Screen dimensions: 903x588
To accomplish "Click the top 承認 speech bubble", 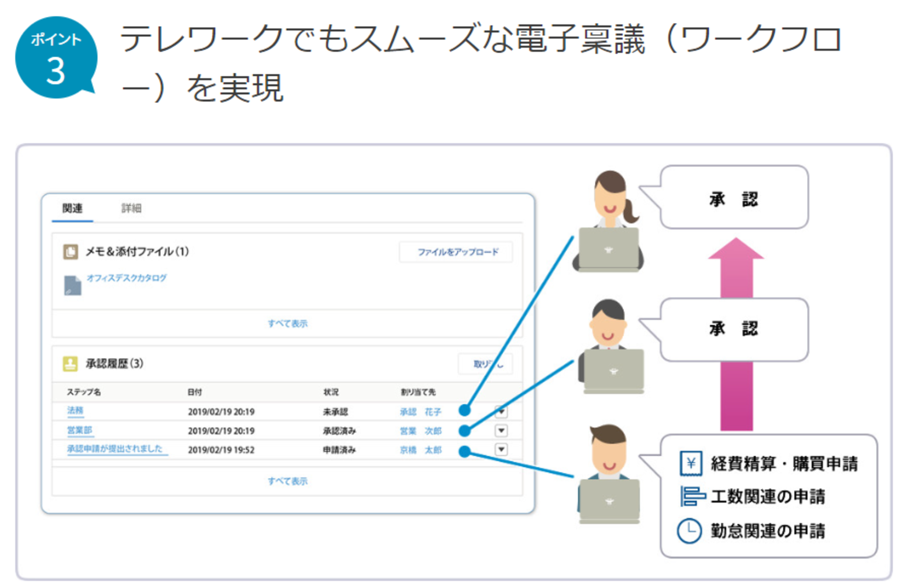I will (x=734, y=198).
